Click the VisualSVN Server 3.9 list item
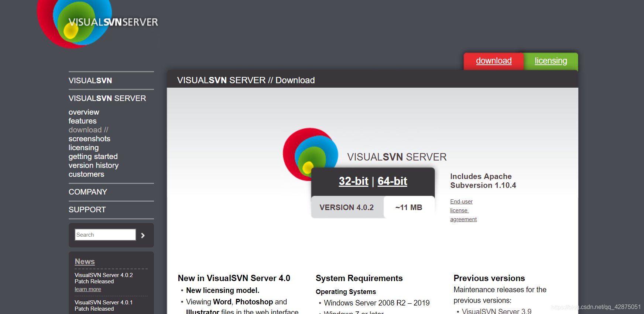Screen dimensions: 644x314 tap(497, 311)
